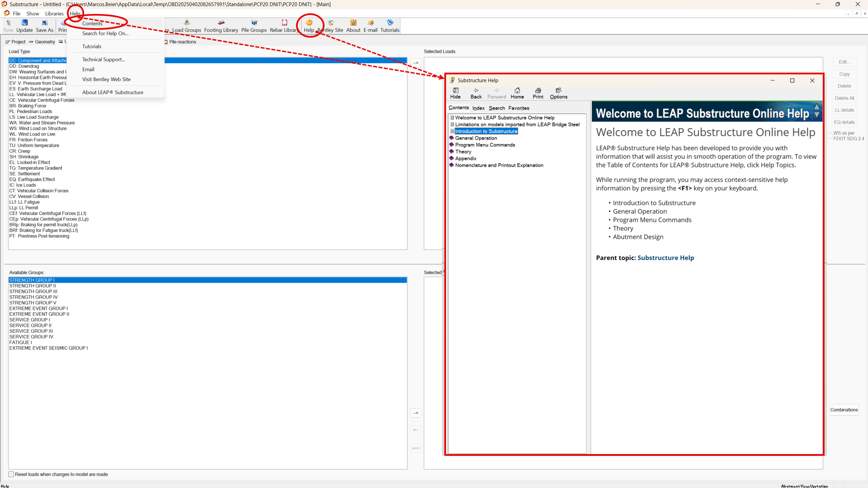
Task: Open the Project tab
Action: click(16, 42)
